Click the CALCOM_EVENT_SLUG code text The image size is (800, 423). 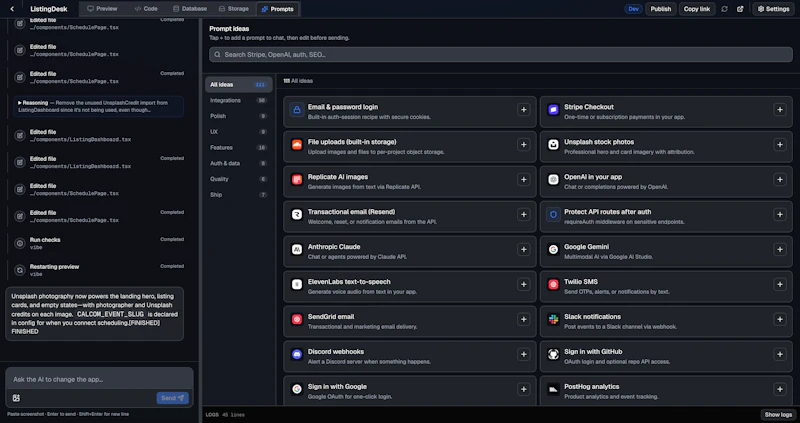111,314
